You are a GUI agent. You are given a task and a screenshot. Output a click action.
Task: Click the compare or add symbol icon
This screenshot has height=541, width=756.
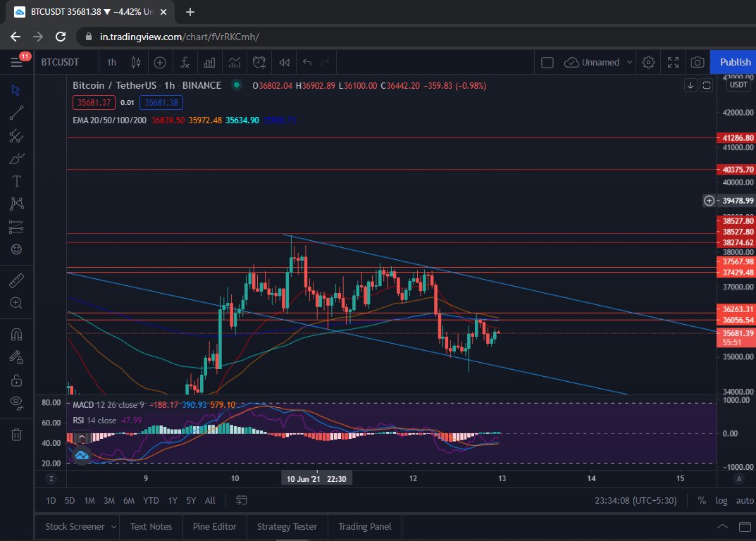[x=160, y=62]
